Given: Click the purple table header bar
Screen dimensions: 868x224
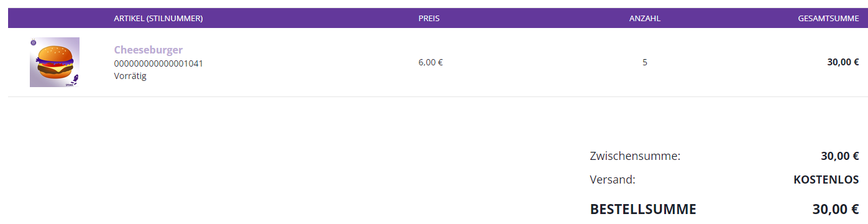Looking at the screenshot, I should click(x=438, y=18).
